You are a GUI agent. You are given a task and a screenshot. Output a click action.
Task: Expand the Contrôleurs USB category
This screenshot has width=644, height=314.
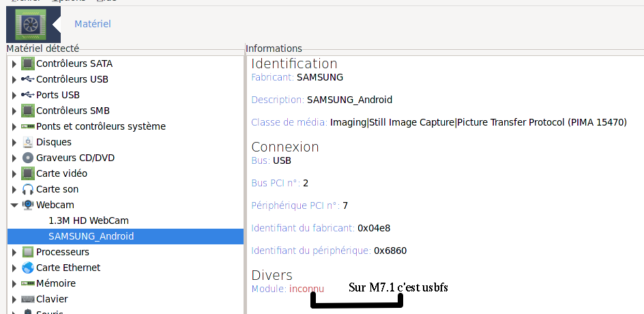point(14,79)
